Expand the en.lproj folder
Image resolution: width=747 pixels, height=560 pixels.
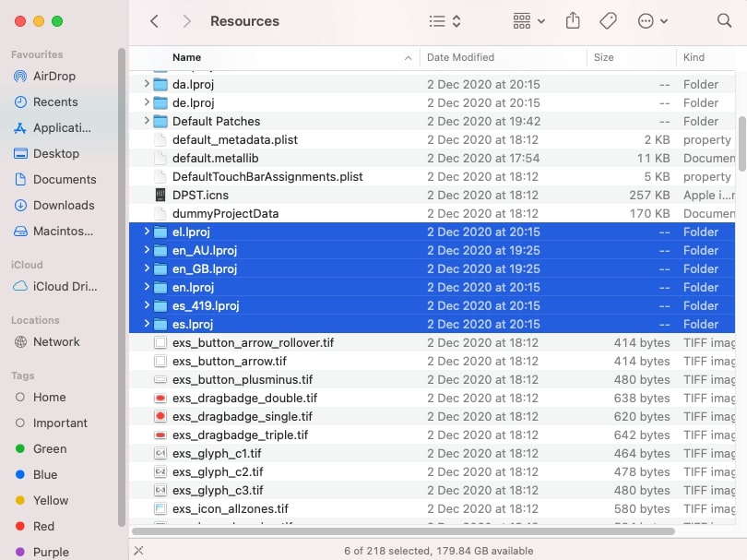(x=147, y=287)
